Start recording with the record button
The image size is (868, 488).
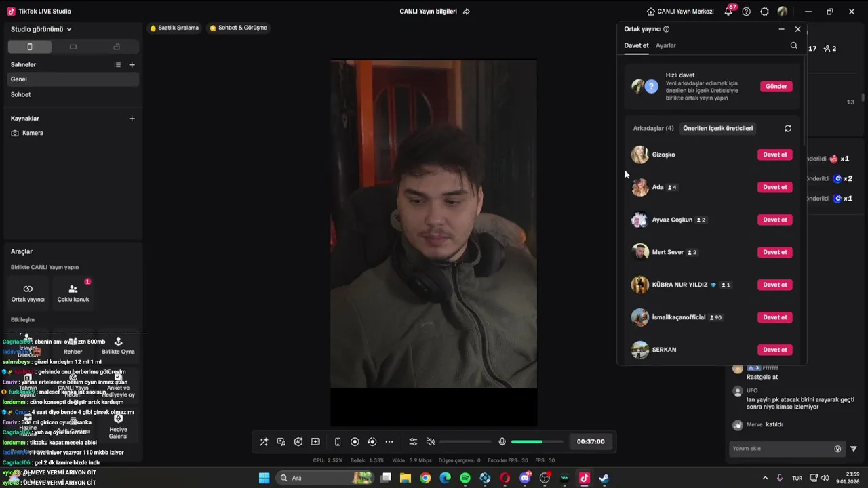pos(355,442)
